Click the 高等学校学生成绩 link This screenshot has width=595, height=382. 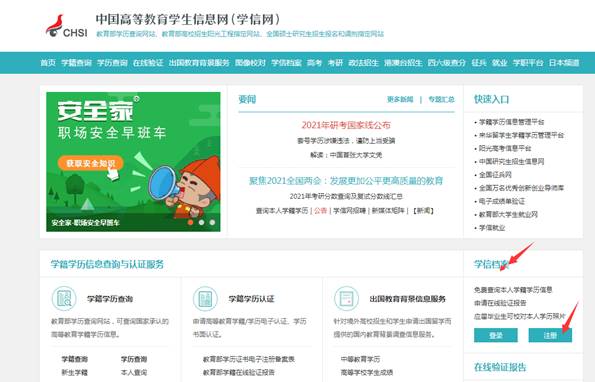[x=367, y=373]
